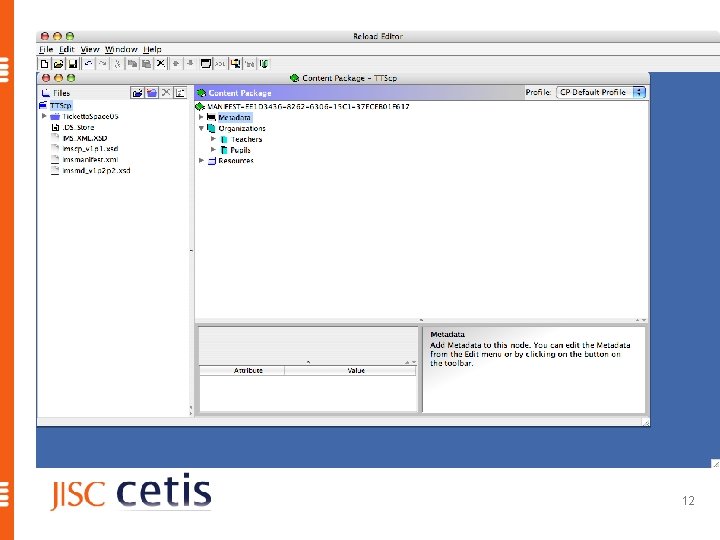Screen dimensions: 720x540
Task: Open the Window menu
Action: (x=121, y=49)
